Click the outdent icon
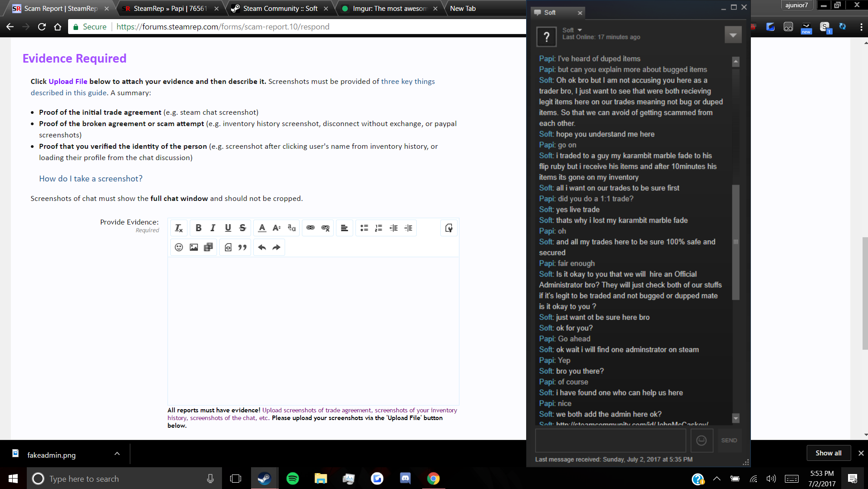 pyautogui.click(x=394, y=228)
